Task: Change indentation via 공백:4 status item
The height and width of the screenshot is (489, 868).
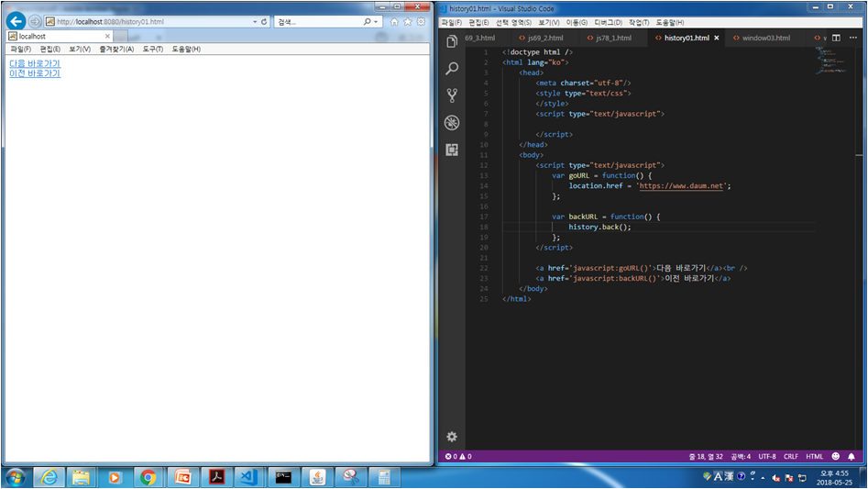Action: point(741,456)
